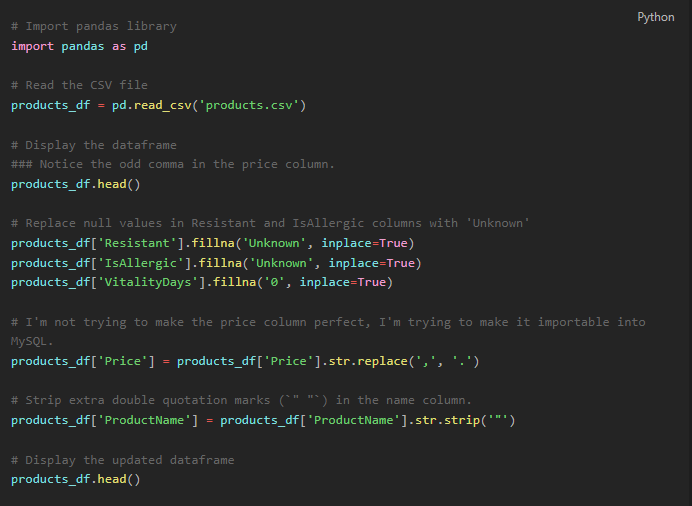This screenshot has height=506, width=692.
Task: Click the 'Replace null values' comment
Action: [270, 223]
